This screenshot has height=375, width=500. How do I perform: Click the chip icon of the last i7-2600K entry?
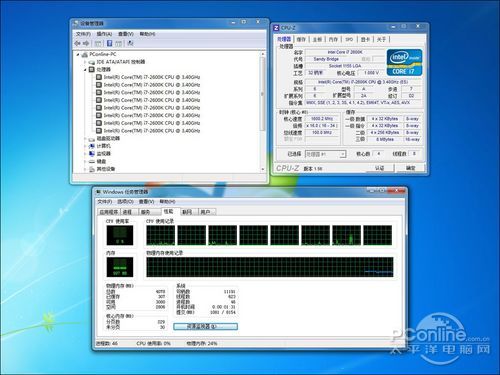tap(99, 131)
